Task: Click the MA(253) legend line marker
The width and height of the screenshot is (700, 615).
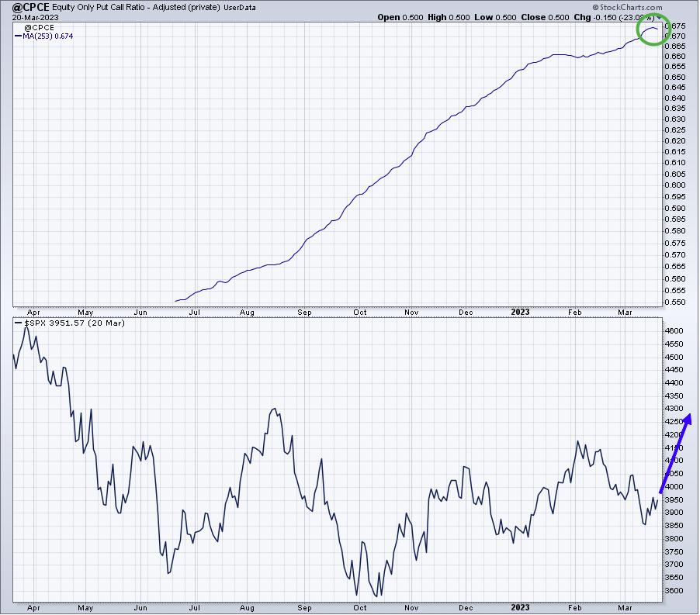Action: (19, 36)
